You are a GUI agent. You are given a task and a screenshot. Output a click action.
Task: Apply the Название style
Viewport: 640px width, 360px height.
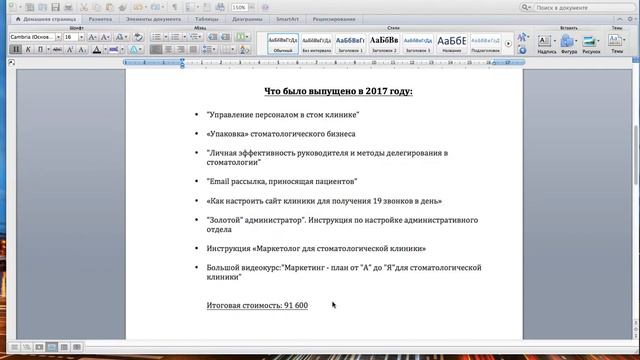click(x=451, y=44)
